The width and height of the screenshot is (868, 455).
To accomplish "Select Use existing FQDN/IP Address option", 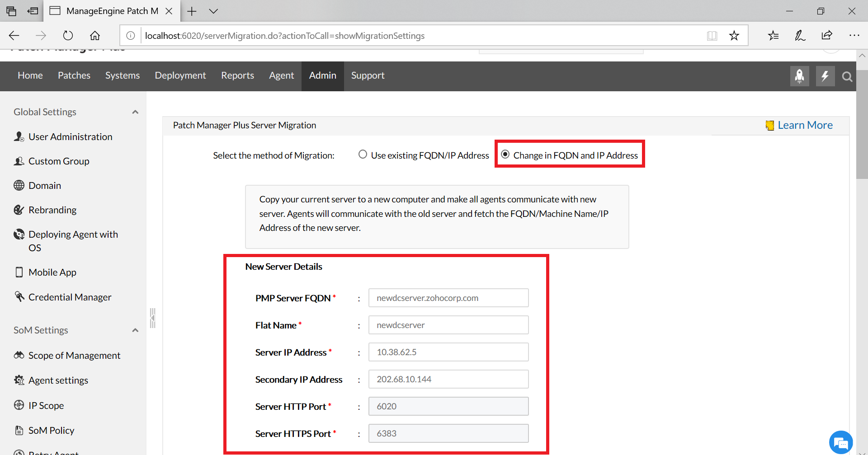I will [x=363, y=154].
